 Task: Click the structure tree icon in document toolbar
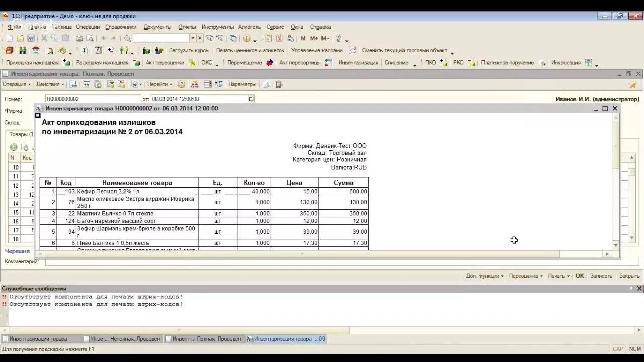(195, 84)
